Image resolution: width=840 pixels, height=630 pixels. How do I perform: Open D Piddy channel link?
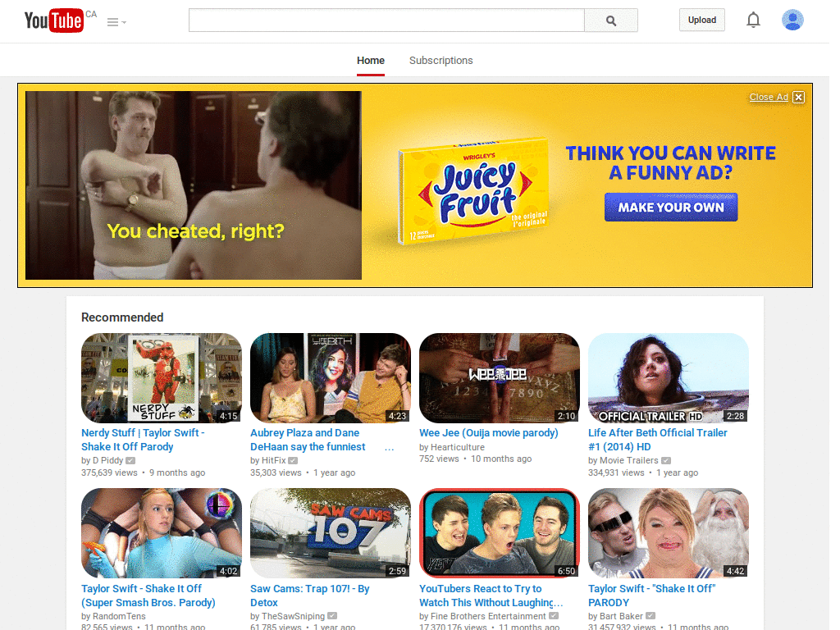tap(107, 460)
